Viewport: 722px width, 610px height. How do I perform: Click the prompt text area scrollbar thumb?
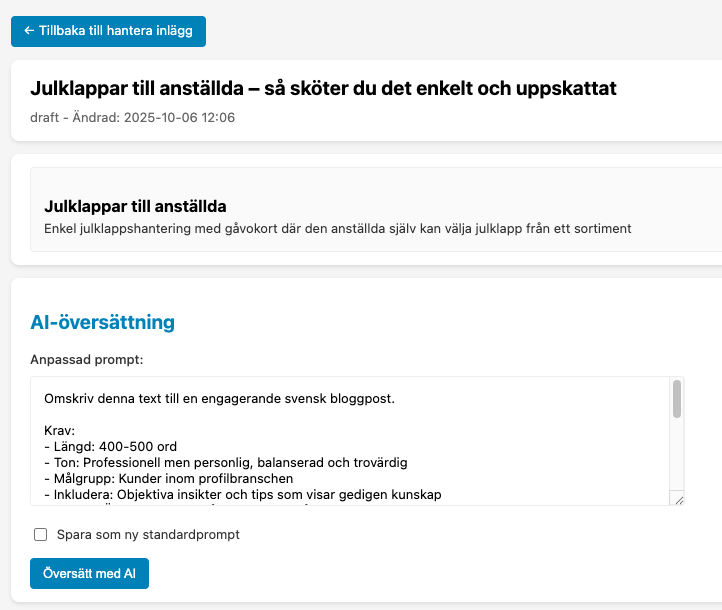click(677, 398)
